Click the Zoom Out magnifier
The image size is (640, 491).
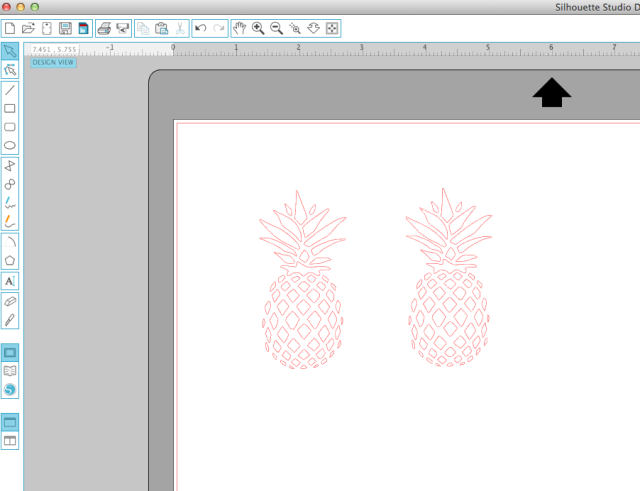click(x=276, y=28)
